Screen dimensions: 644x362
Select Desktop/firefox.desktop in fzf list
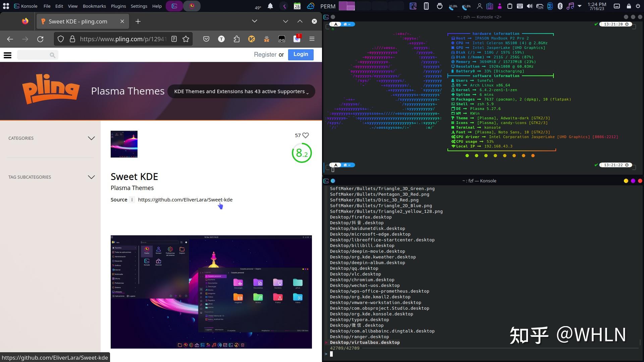click(361, 217)
